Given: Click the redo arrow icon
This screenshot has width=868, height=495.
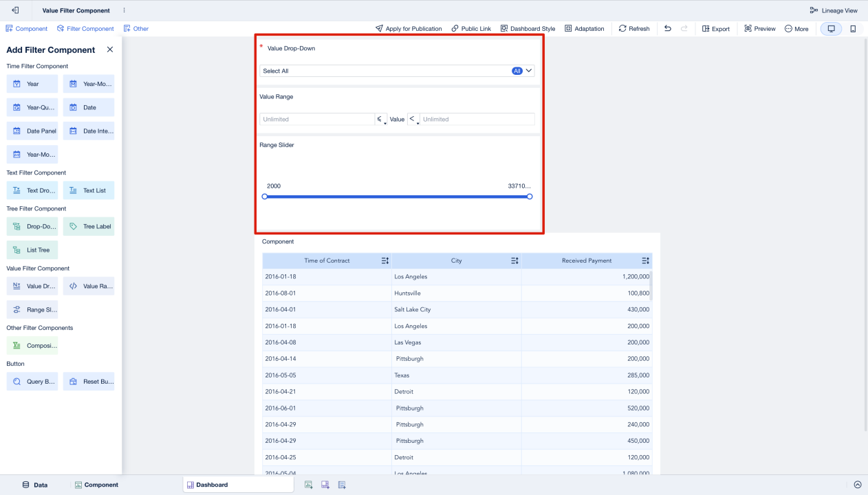Looking at the screenshot, I should pyautogui.click(x=684, y=29).
